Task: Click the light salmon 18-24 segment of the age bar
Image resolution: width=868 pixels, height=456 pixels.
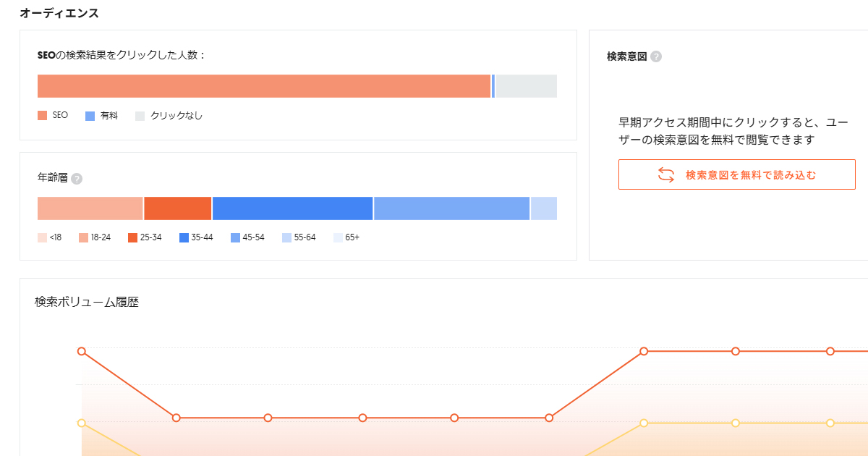Action: coord(90,208)
